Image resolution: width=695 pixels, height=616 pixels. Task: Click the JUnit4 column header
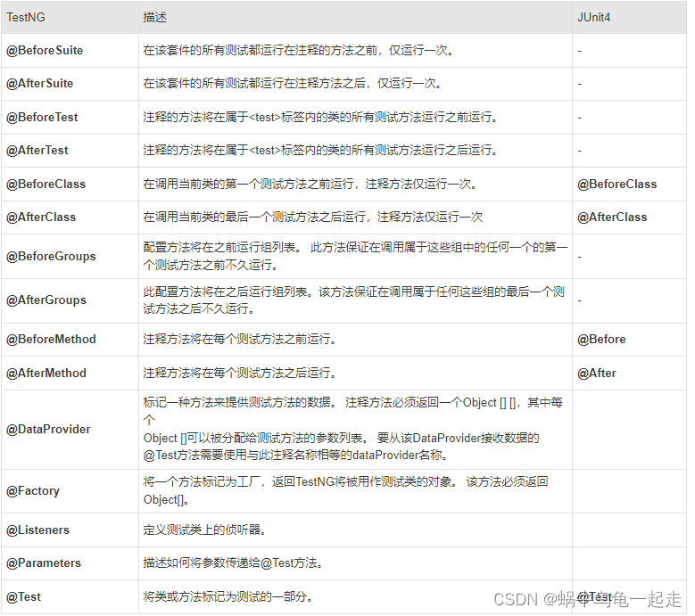click(593, 17)
